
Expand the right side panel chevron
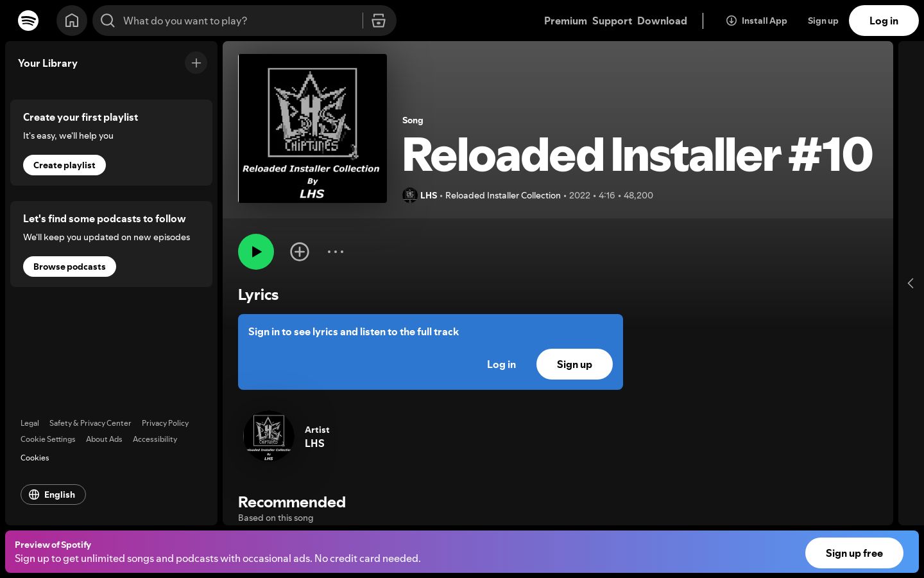(x=911, y=283)
